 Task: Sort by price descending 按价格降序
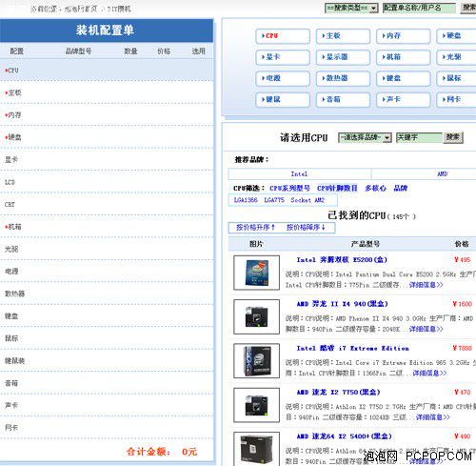point(306,228)
